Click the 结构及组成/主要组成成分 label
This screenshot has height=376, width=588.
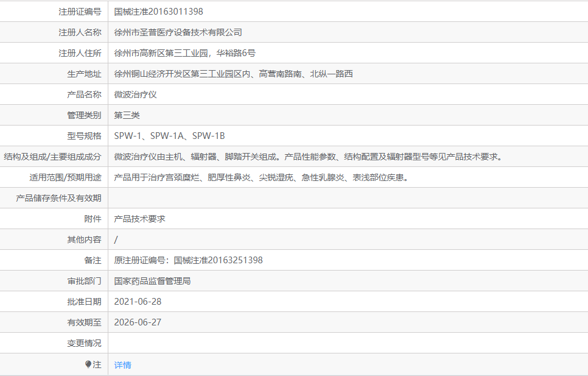coord(52,157)
